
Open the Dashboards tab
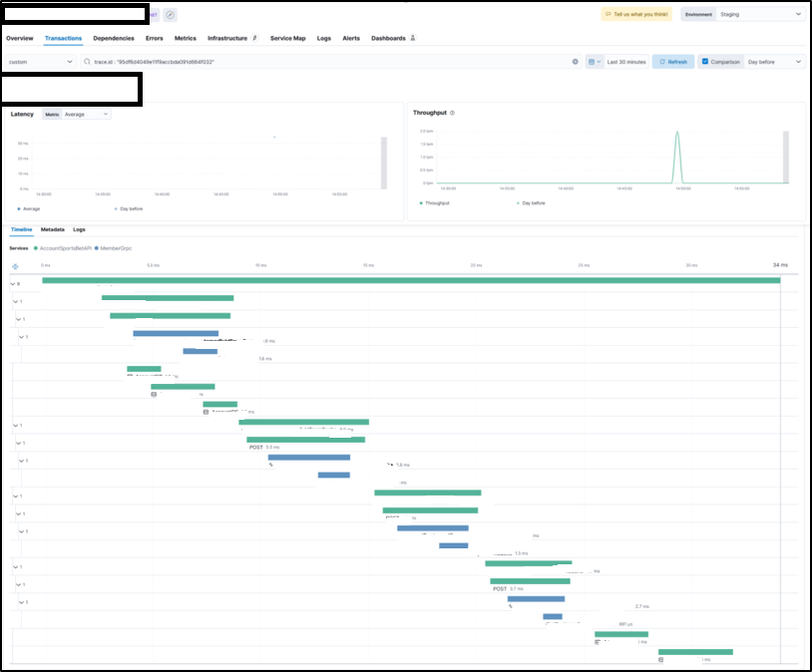(392, 38)
